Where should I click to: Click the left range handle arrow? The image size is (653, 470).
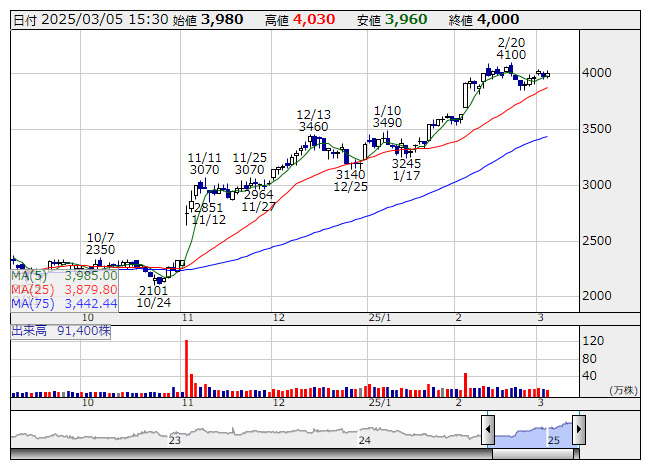488,429
